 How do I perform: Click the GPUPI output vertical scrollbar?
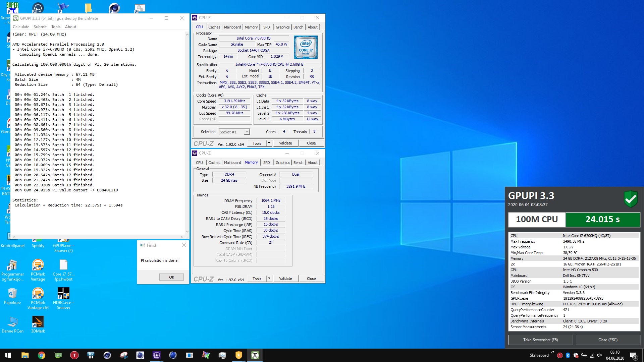[187, 133]
